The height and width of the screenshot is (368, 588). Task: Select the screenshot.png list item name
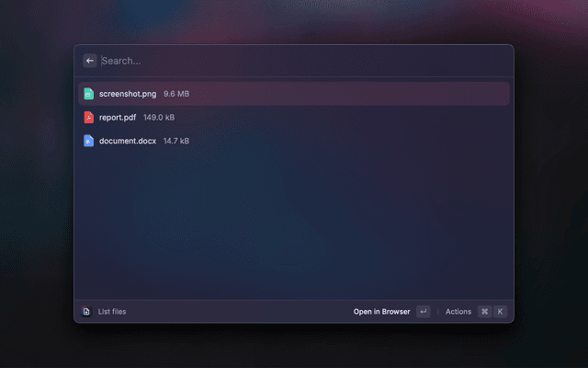(x=128, y=94)
